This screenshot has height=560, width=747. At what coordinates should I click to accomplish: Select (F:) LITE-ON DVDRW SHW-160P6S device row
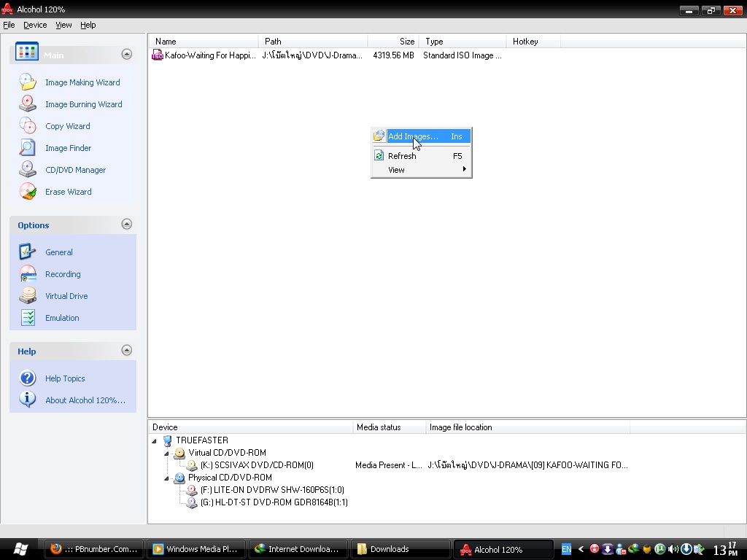272,490
